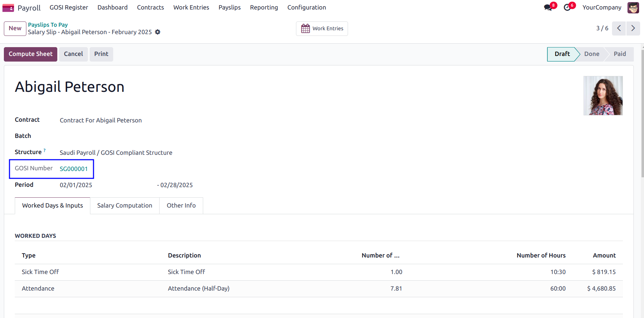
Task: Switch to the Salary Computation tab
Action: coord(125,205)
